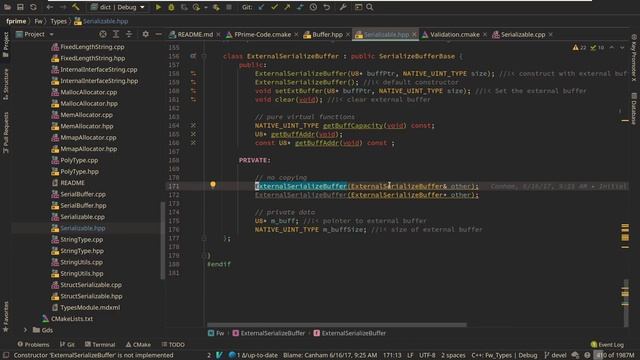Click ExternalSerializeBuffer class breadcrumb at editor bottom
The width and height of the screenshot is (640, 360).
click(x=269, y=333)
